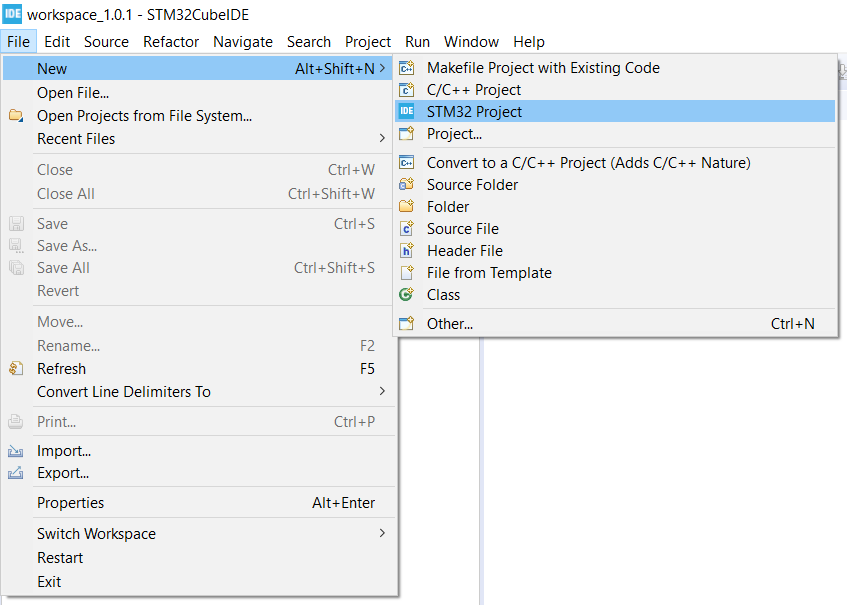
Task: Open Properties from the File menu
Action: pos(198,503)
